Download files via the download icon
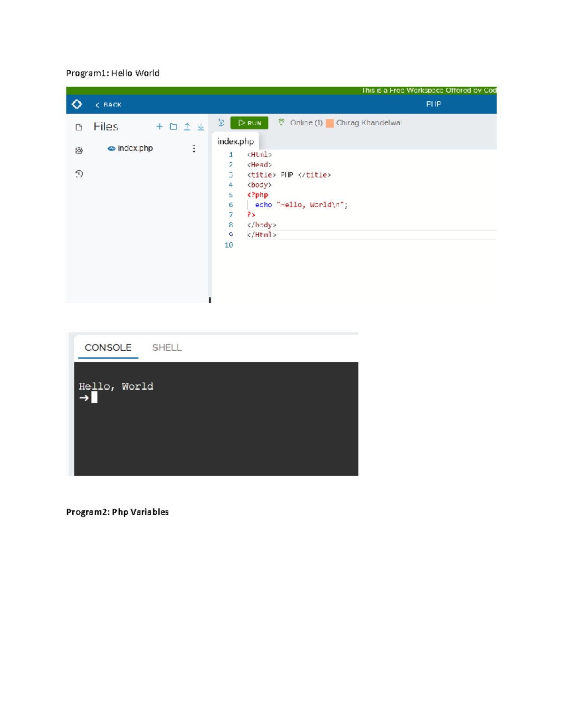The height and width of the screenshot is (728, 563). [x=200, y=127]
